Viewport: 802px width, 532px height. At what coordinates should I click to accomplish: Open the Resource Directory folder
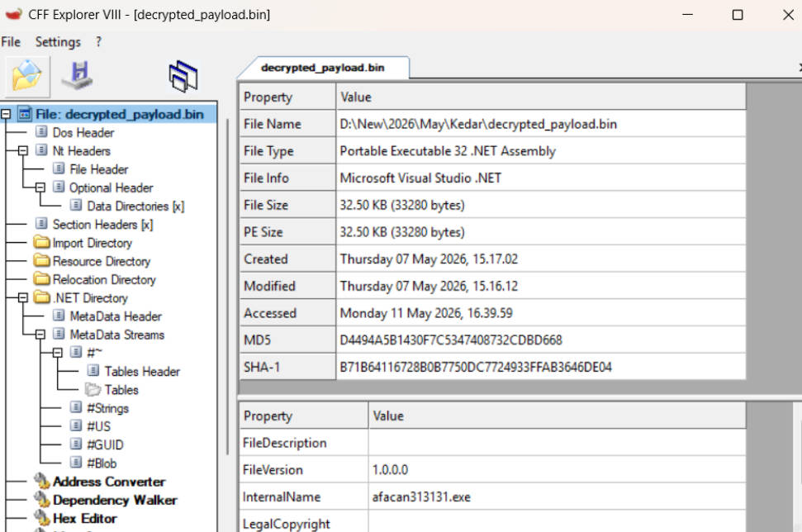pyautogui.click(x=102, y=261)
